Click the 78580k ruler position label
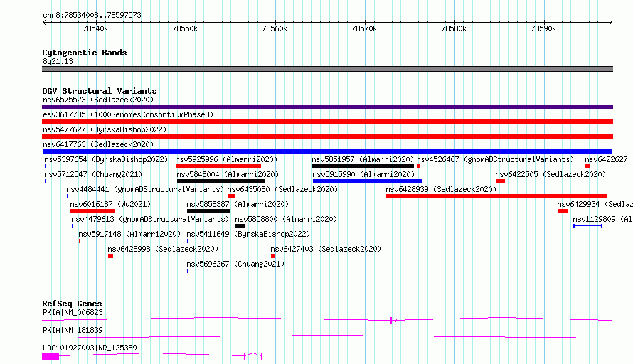 click(x=454, y=28)
